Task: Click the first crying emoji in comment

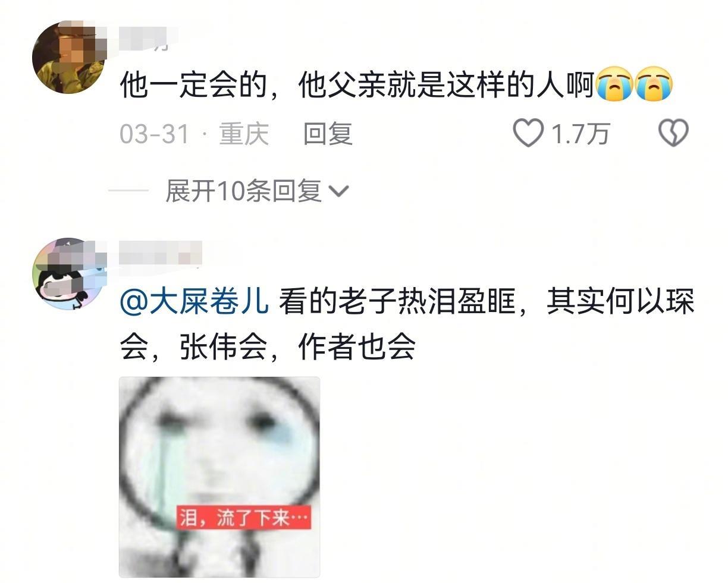Action: pos(614,84)
